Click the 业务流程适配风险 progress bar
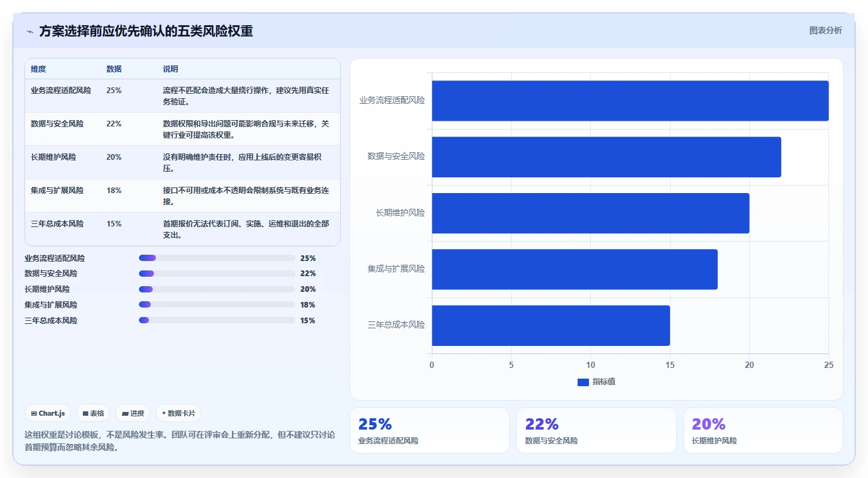This screenshot has width=868, height=478. 217,258
